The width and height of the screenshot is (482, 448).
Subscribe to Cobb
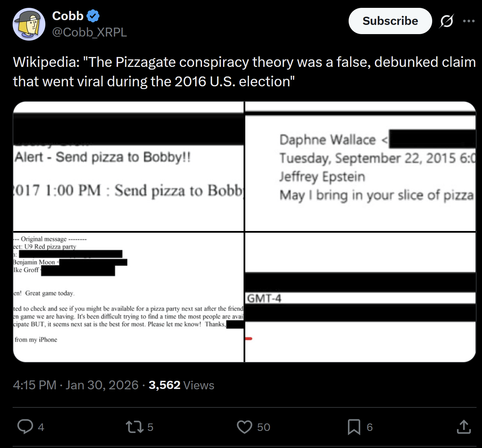click(x=390, y=21)
